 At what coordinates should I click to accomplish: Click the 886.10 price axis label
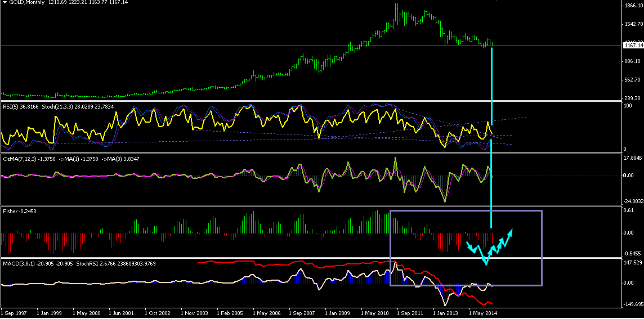coord(633,61)
